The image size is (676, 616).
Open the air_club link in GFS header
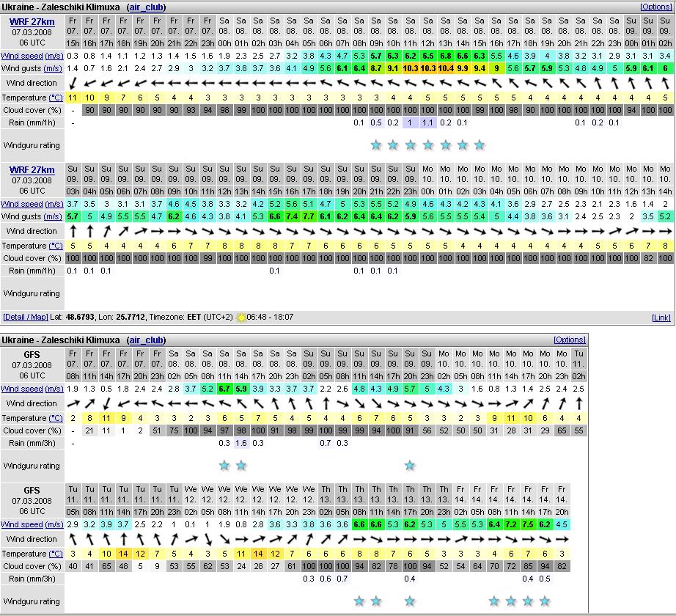147,340
